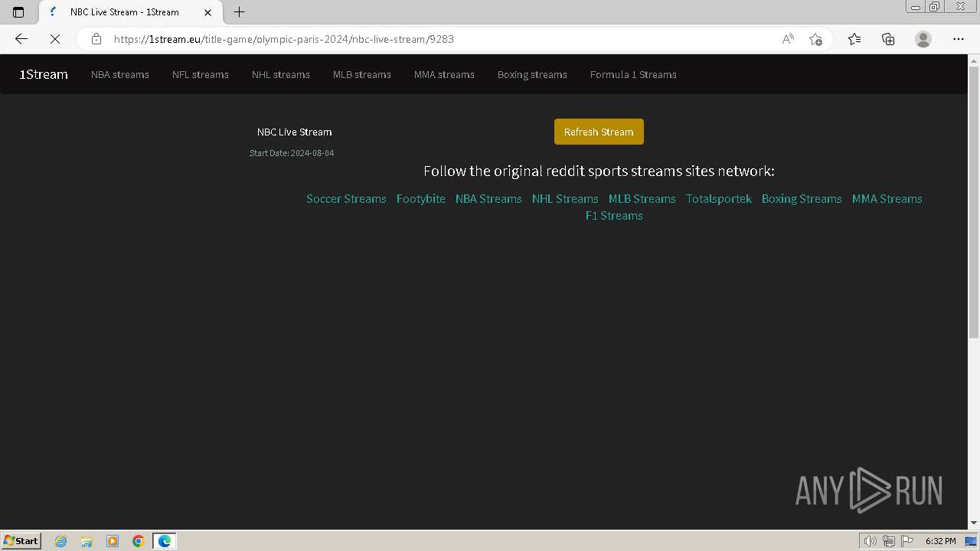This screenshot has width=980, height=551.
Task: Click the page vertical scrollbar thumb
Action: (x=974, y=203)
